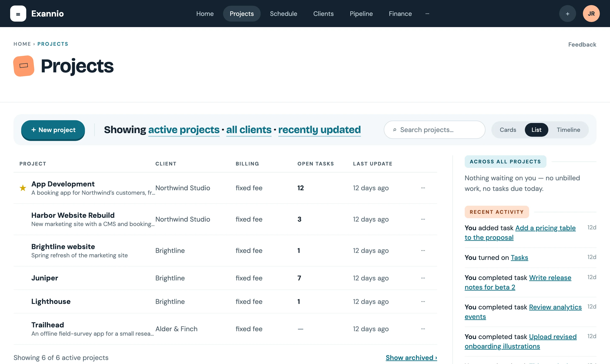The image size is (610, 364).
Task: Click the PROJECT column header
Action: pyautogui.click(x=33, y=164)
